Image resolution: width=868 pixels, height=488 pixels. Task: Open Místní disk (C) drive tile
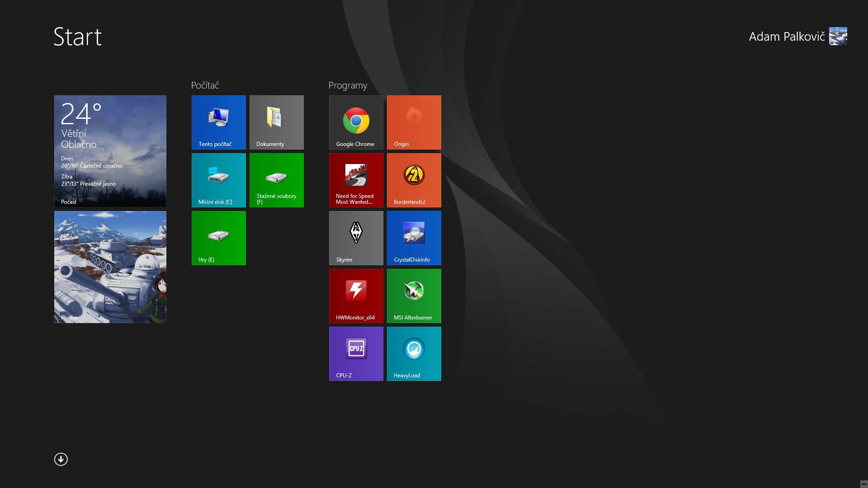click(218, 180)
